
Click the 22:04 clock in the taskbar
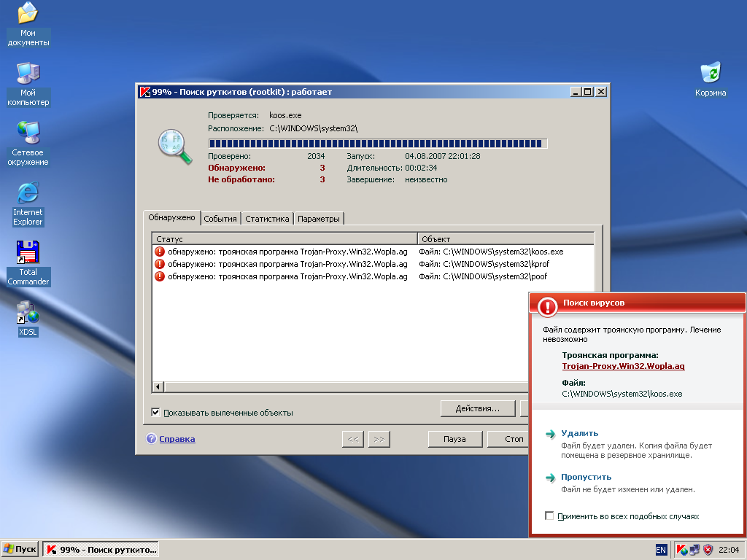pyautogui.click(x=729, y=550)
